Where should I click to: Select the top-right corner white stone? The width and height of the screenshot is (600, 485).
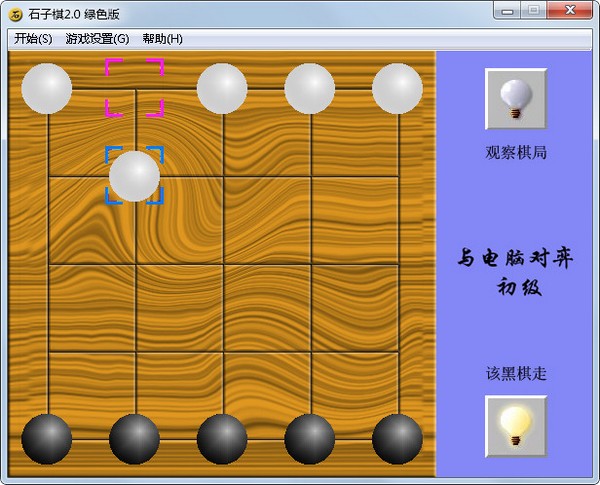[397, 88]
